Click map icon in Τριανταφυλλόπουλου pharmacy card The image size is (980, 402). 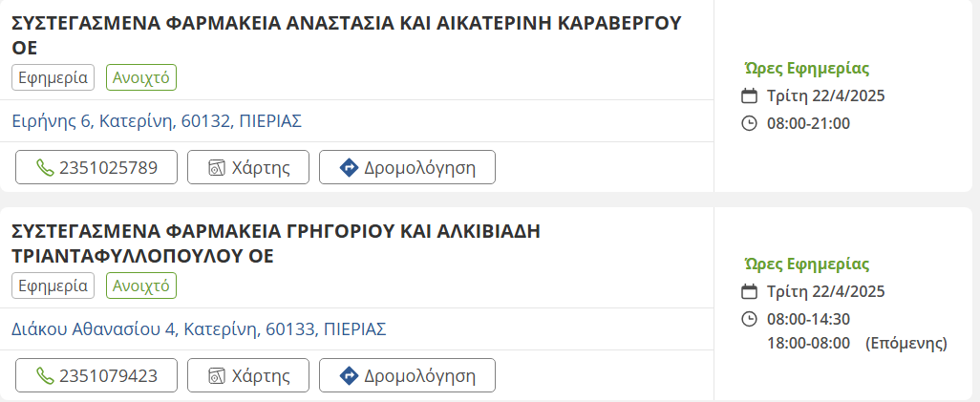click(217, 375)
